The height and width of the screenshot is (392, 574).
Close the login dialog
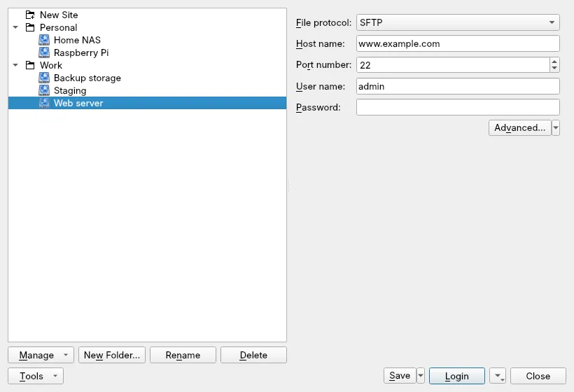point(538,376)
